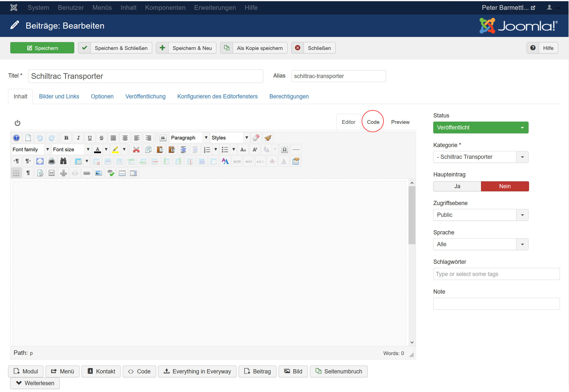
Task: Click the Print icon in editor toolbar
Action: tap(52, 161)
